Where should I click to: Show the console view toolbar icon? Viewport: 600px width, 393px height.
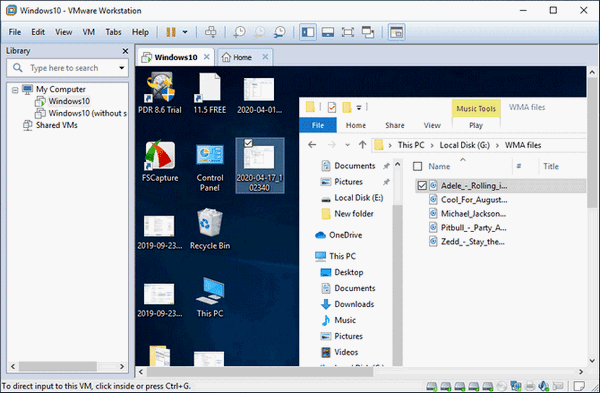tap(397, 32)
